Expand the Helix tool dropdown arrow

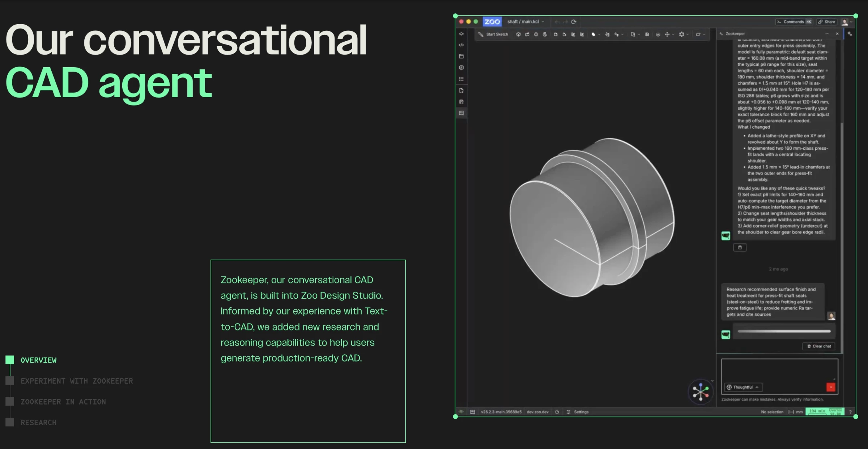(622, 35)
